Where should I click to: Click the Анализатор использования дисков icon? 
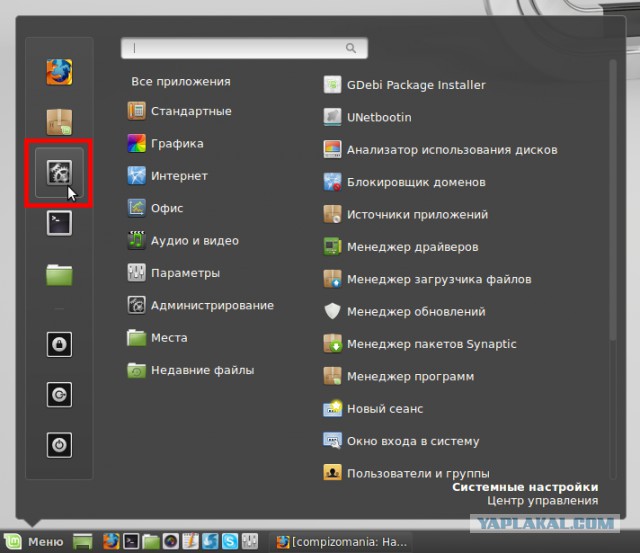click(x=332, y=149)
